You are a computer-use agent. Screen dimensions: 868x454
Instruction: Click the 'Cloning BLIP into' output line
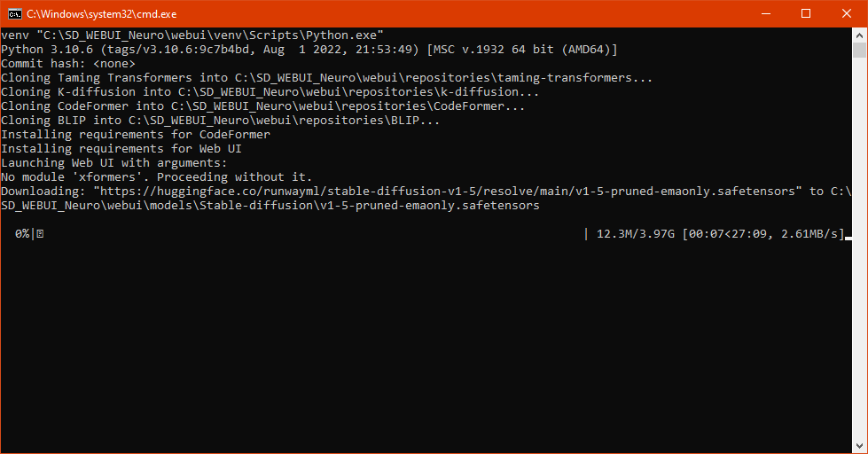[220, 121]
